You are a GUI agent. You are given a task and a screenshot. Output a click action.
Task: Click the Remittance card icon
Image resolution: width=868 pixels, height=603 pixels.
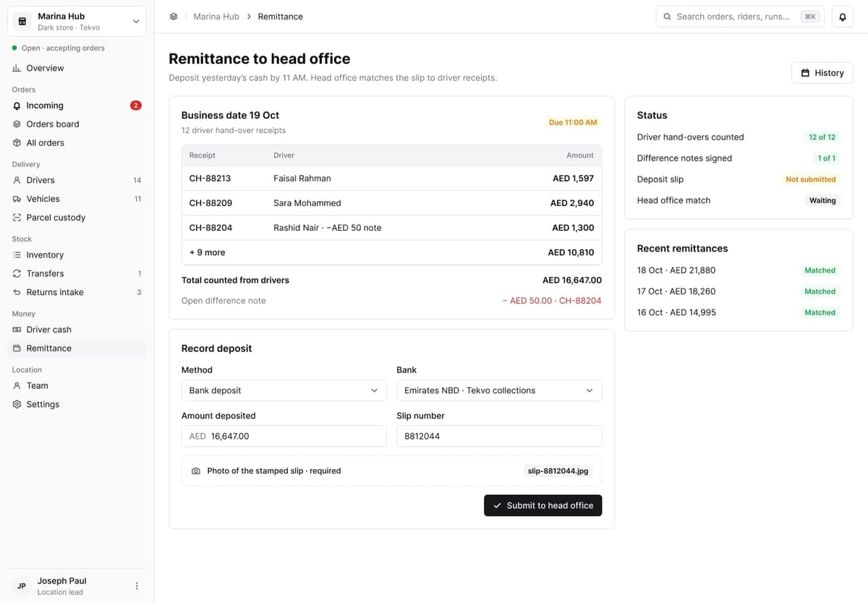(x=17, y=348)
